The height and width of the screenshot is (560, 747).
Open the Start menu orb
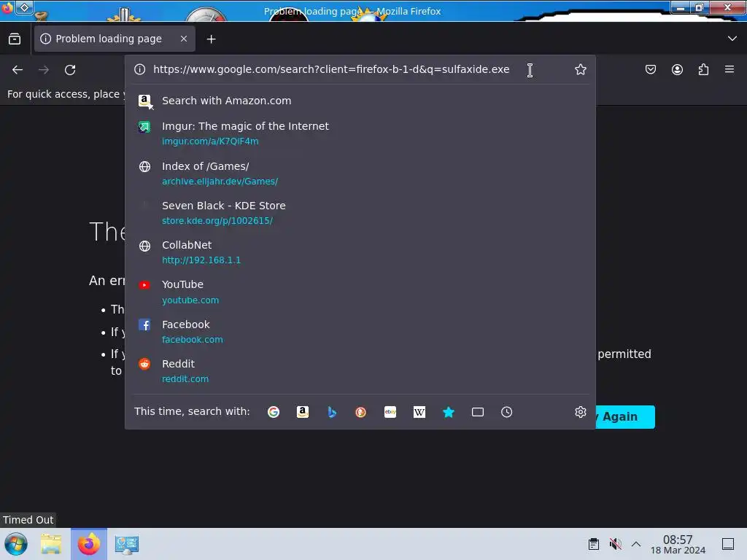[16, 544]
